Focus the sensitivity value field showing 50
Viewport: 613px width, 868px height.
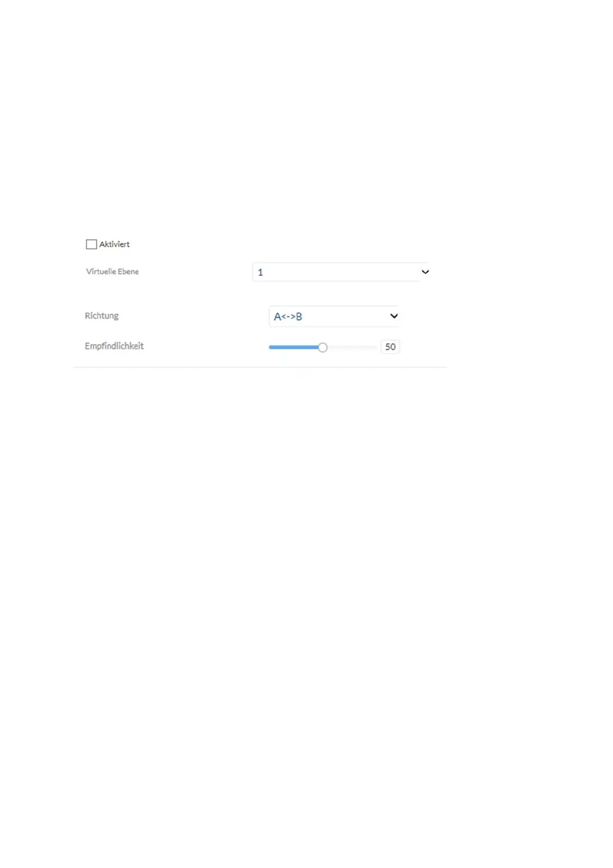pyautogui.click(x=390, y=347)
